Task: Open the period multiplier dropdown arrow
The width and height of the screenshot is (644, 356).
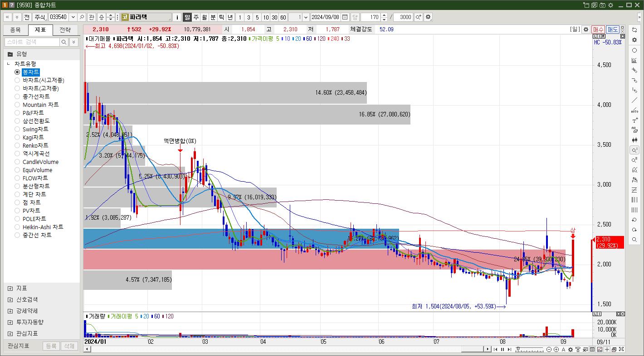Action: point(306,17)
